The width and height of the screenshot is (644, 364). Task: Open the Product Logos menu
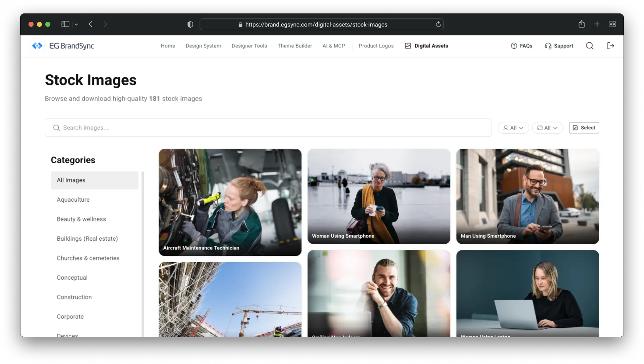pyautogui.click(x=376, y=46)
